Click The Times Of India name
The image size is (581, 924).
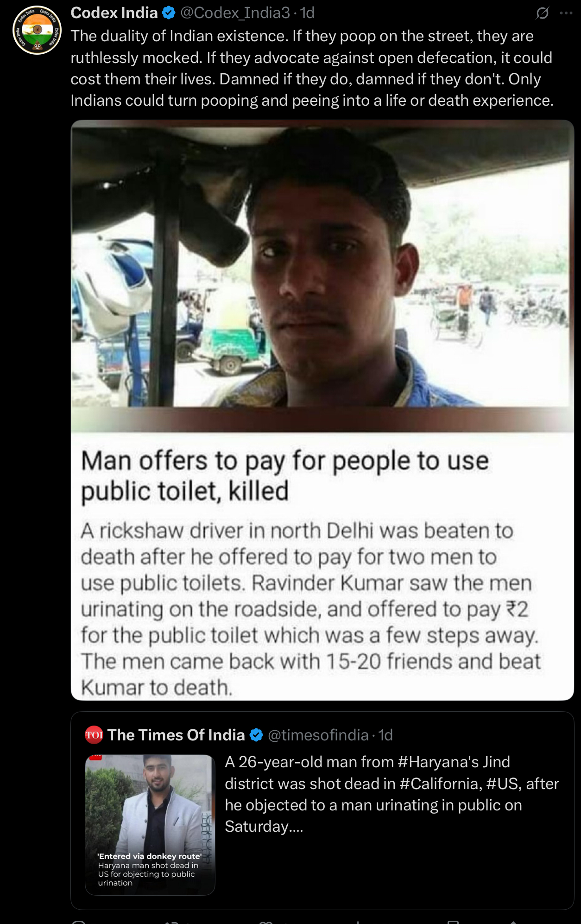[176, 735]
